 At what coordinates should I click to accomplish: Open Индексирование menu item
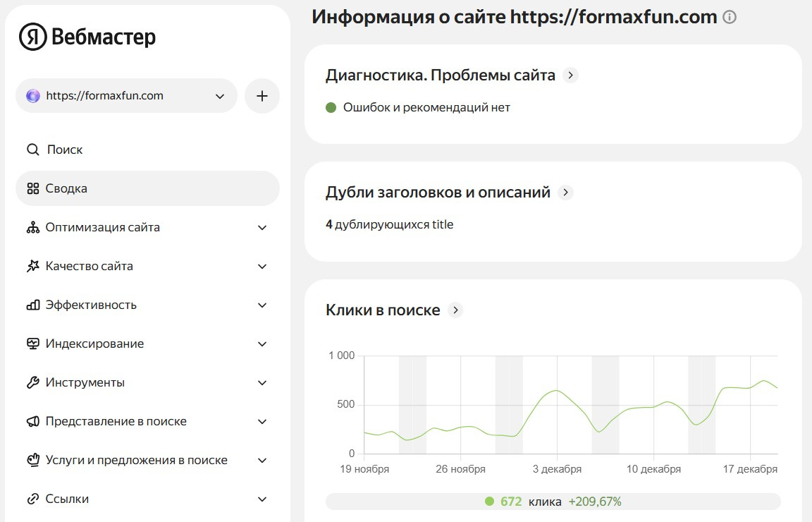pos(147,344)
